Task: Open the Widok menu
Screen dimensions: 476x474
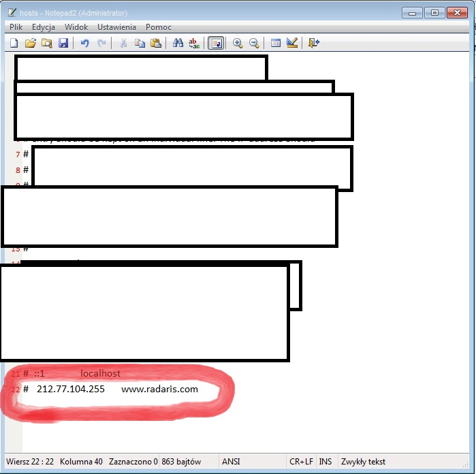Action: click(x=76, y=27)
